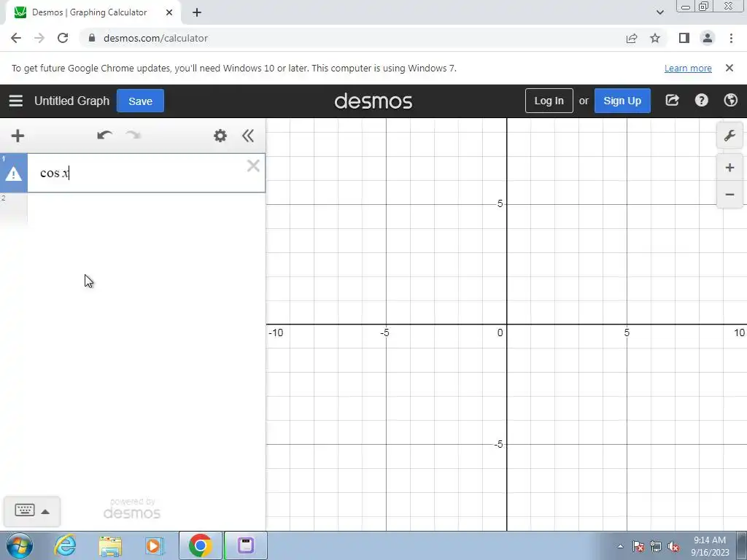Delete the cos x expression
Viewport: 747px width, 560px height.
pyautogui.click(x=253, y=166)
